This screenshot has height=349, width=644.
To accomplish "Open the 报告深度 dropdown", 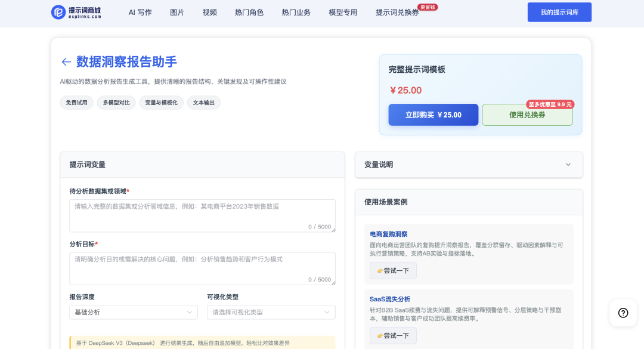I will point(134,312).
